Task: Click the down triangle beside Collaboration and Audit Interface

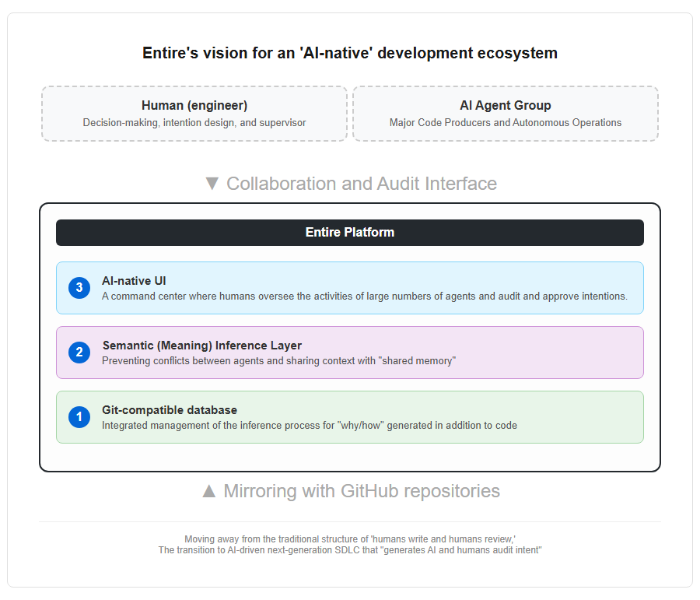Action: (x=212, y=184)
